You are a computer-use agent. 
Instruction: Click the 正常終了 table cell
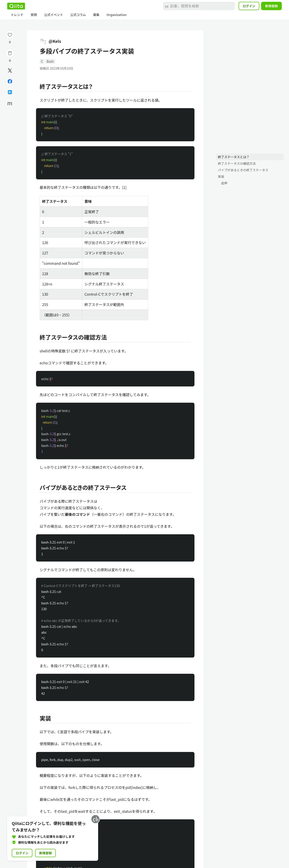pos(115,212)
